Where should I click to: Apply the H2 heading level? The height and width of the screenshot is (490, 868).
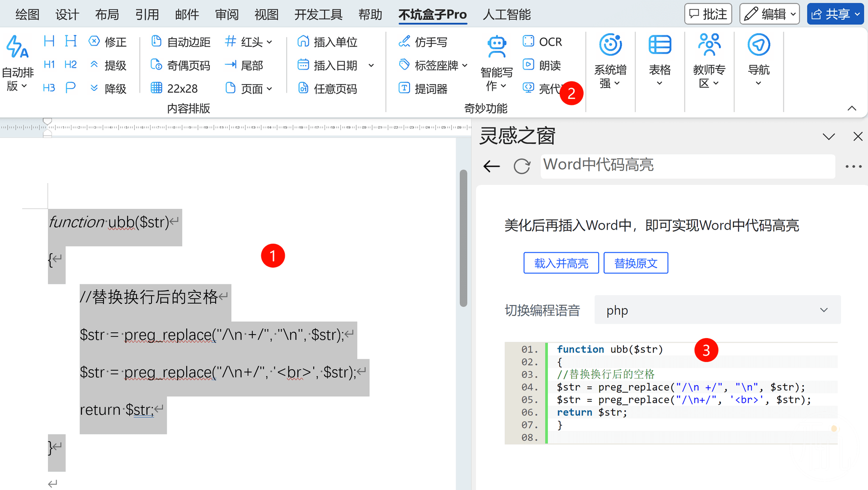(71, 65)
